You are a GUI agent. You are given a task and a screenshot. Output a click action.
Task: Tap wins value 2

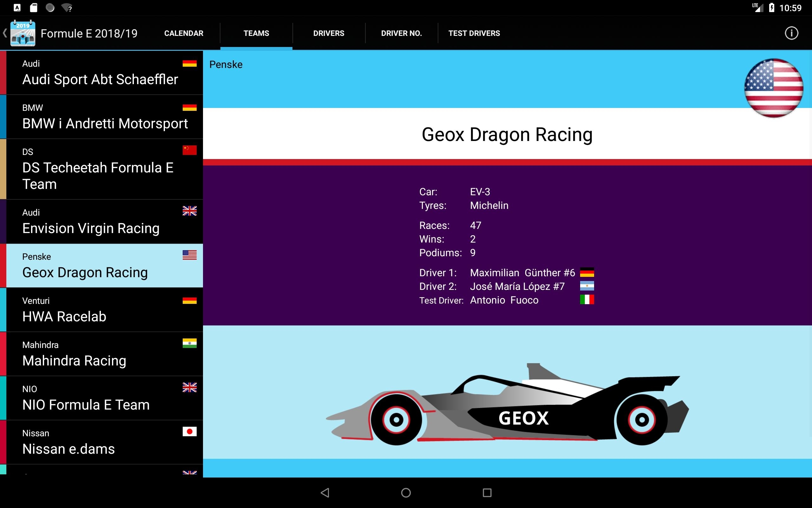[x=473, y=239]
